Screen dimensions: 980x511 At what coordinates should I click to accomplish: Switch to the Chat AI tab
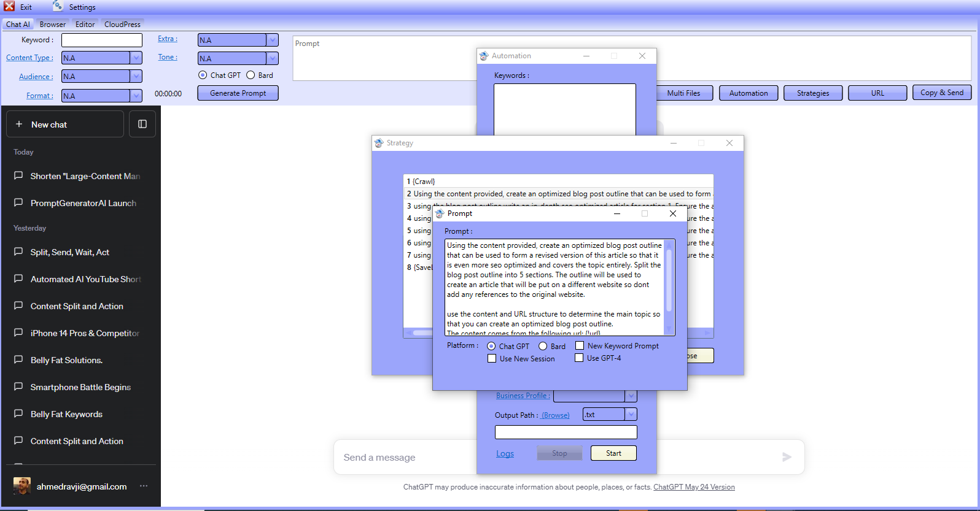(18, 25)
